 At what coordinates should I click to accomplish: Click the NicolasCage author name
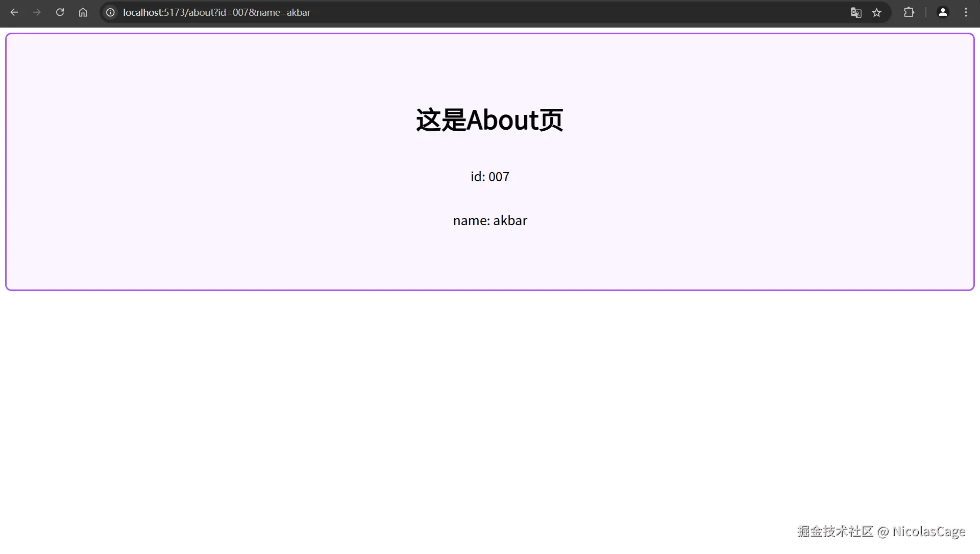[928, 532]
